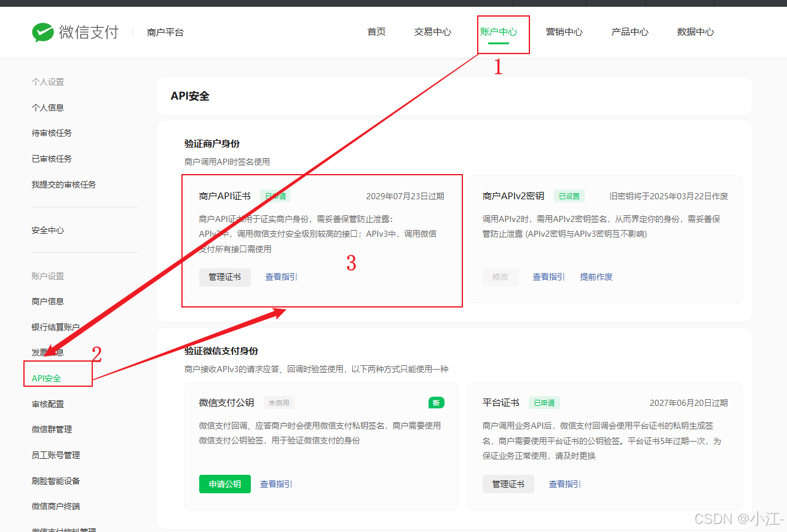787x532 pixels.
Task: Click the 验证微信支付身份 section heading
Action: coord(221,351)
